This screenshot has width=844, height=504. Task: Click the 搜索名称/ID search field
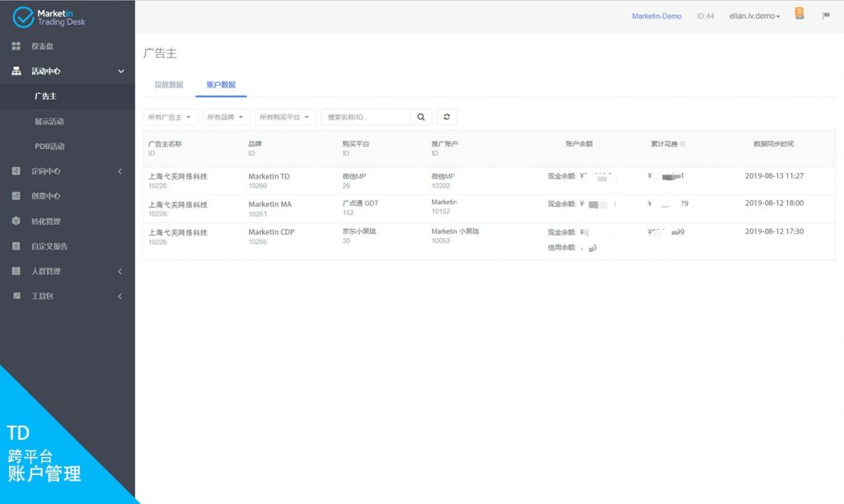click(365, 117)
